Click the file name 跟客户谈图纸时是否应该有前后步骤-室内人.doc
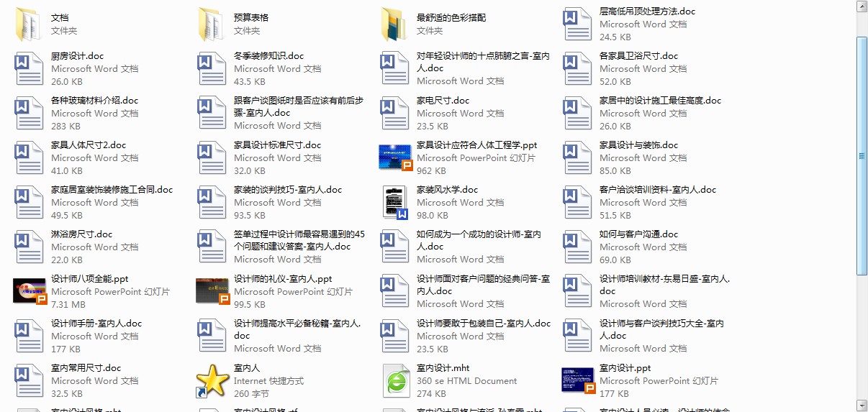The width and height of the screenshot is (868, 412). click(299, 106)
